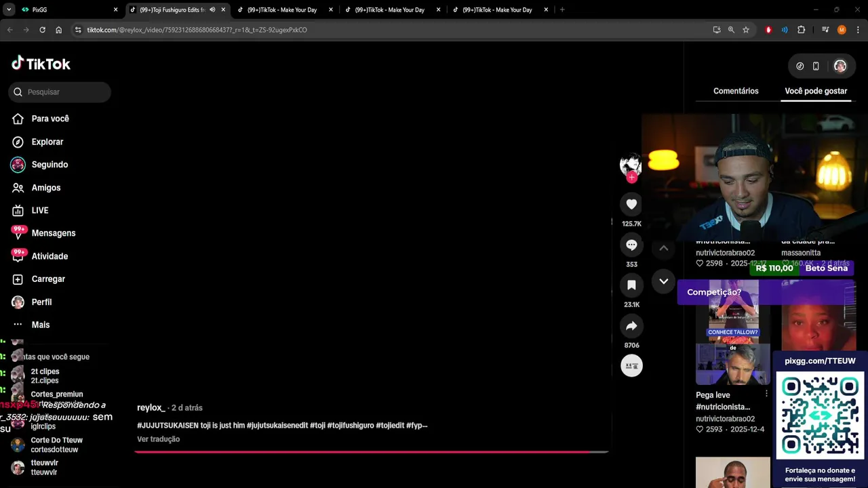Image resolution: width=868 pixels, height=488 pixels.
Task: Click the compass icon beside Explorar
Action: coord(18,142)
